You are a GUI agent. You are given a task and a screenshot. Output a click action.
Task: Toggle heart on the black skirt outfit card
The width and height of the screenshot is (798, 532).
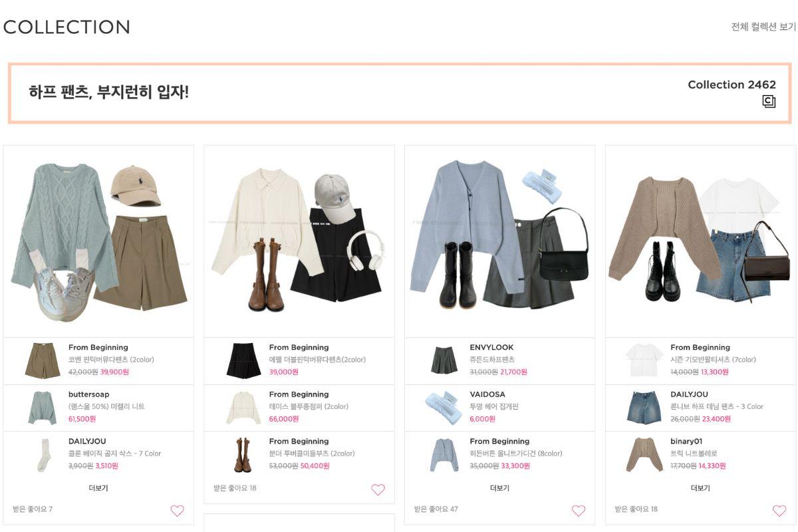(x=378, y=489)
